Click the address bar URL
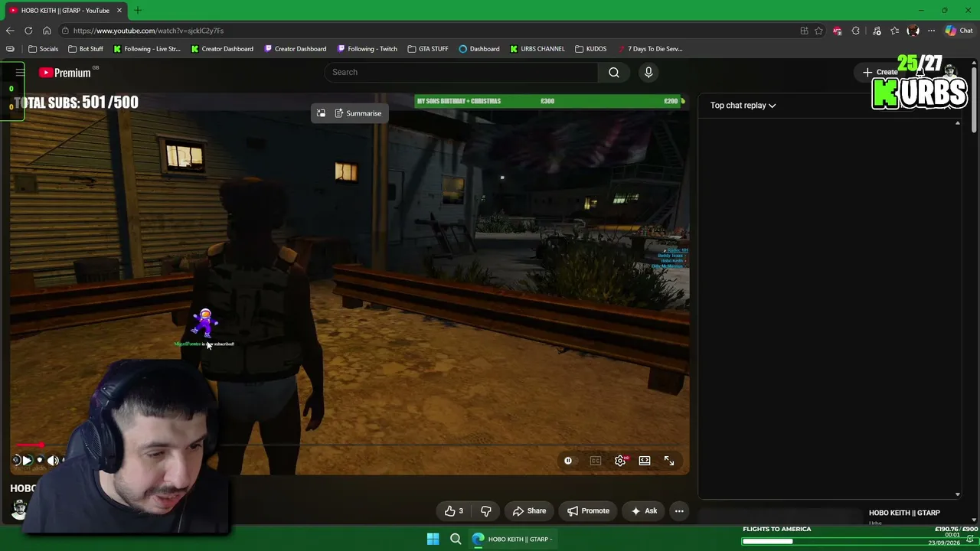The height and width of the screenshot is (551, 980). click(149, 31)
